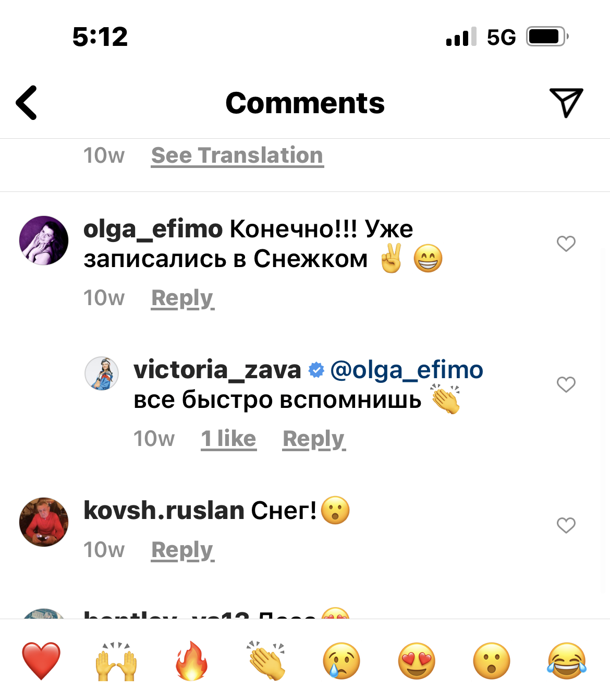Reply to victoria_zava's comment
Screen dimensions: 610x700
[x=314, y=439]
